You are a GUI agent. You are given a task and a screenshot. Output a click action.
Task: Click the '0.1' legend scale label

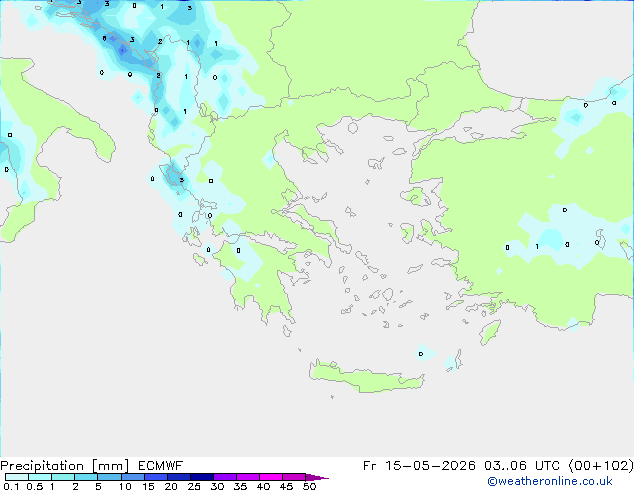click(x=11, y=486)
